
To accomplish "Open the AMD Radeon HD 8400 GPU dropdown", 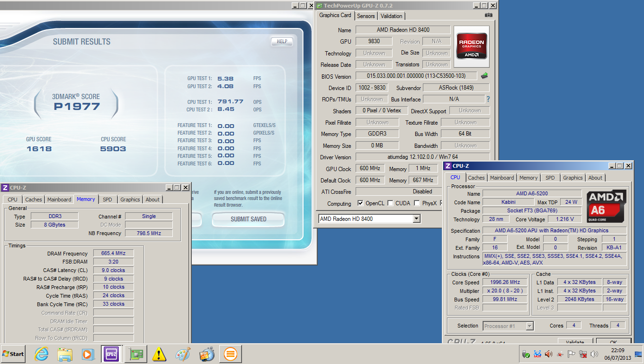I will [417, 219].
